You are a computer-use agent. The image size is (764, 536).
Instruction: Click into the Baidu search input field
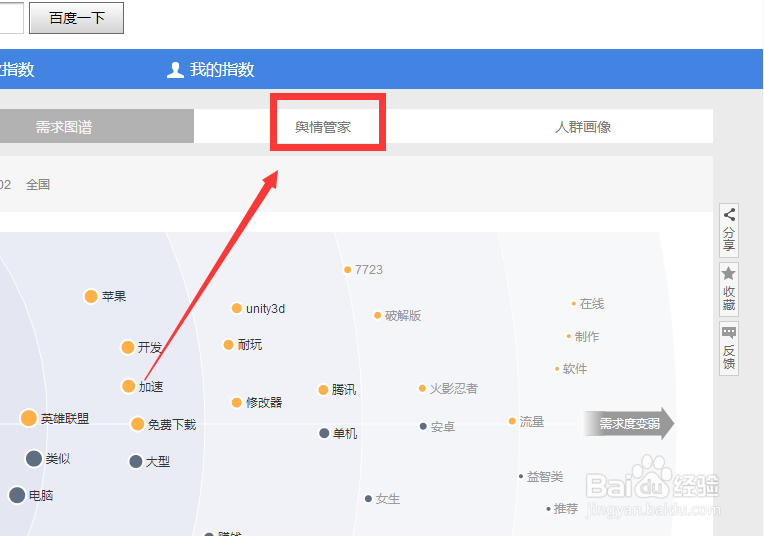point(11,18)
